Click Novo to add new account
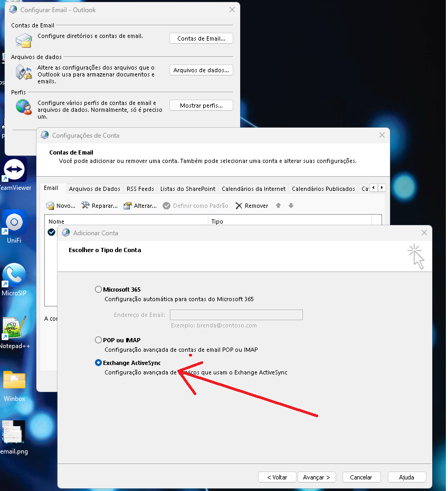Screen dimensions: 448x491 coord(61,206)
